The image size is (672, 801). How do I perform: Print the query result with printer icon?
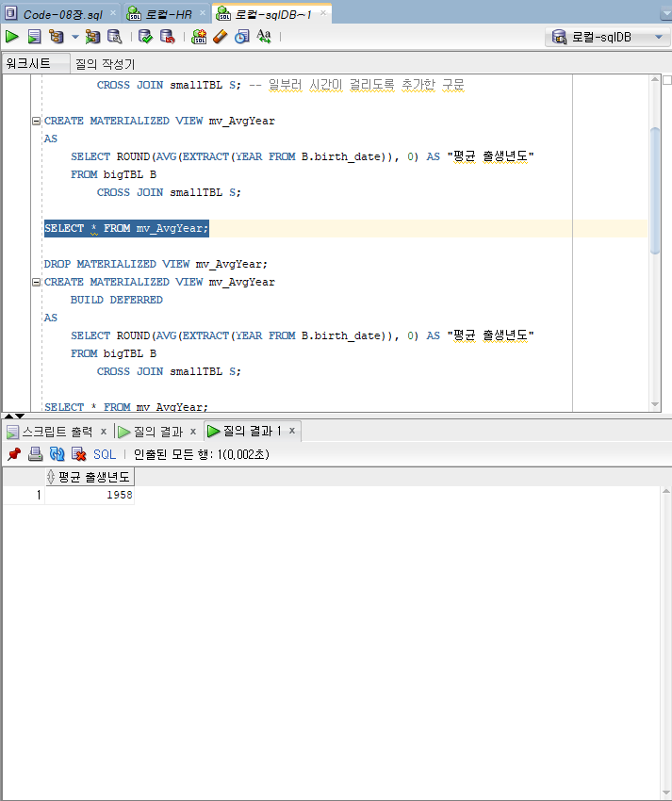pyautogui.click(x=35, y=453)
